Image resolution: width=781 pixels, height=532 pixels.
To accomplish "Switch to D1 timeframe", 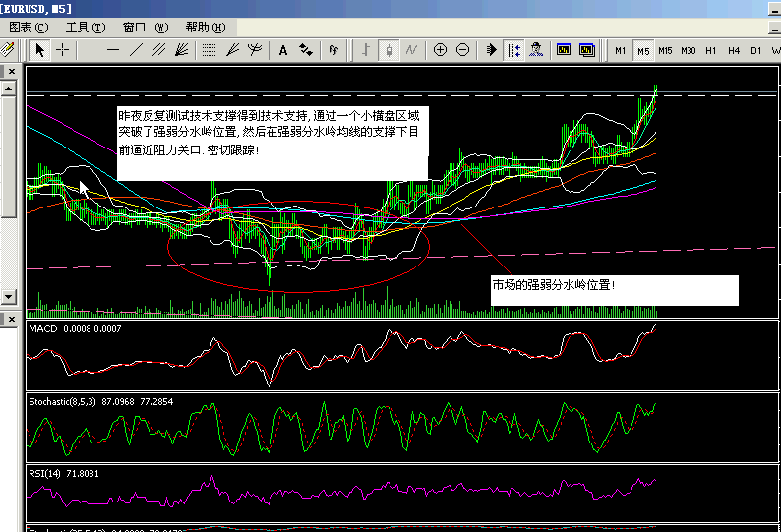I will [x=756, y=50].
